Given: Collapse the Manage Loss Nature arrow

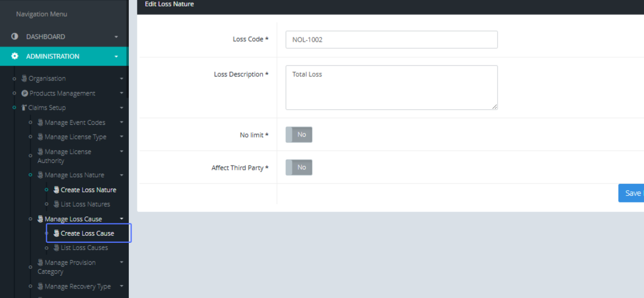Looking at the screenshot, I should 122,175.
